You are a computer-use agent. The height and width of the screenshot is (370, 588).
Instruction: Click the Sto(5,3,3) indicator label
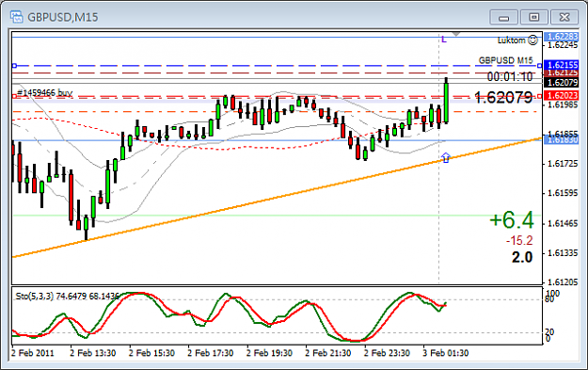(68, 296)
